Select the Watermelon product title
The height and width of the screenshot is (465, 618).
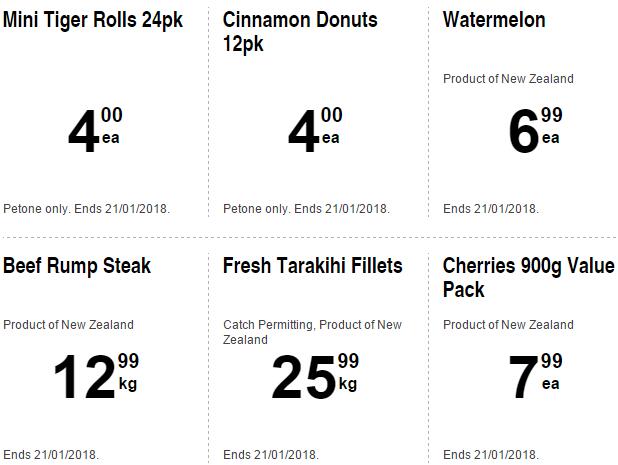click(x=494, y=20)
